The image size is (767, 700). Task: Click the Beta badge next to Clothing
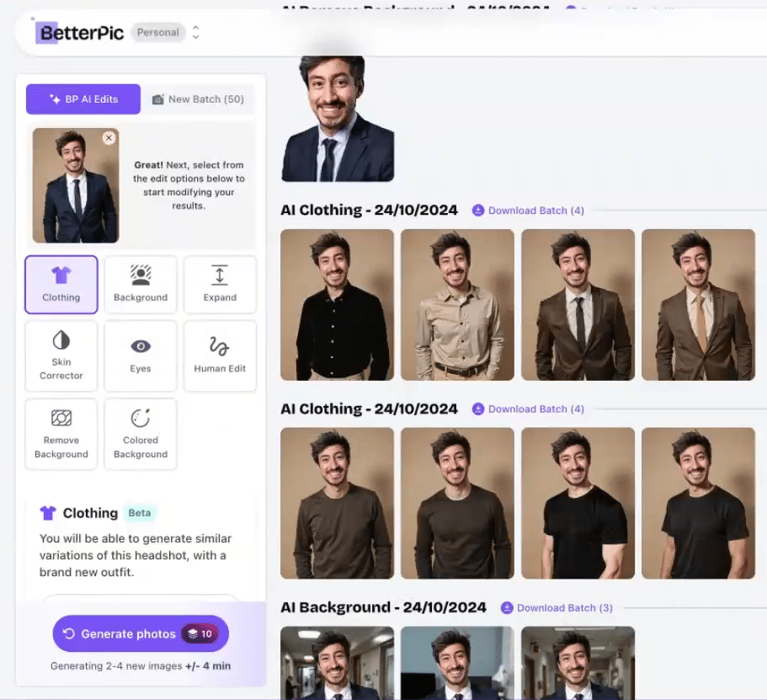click(x=140, y=513)
